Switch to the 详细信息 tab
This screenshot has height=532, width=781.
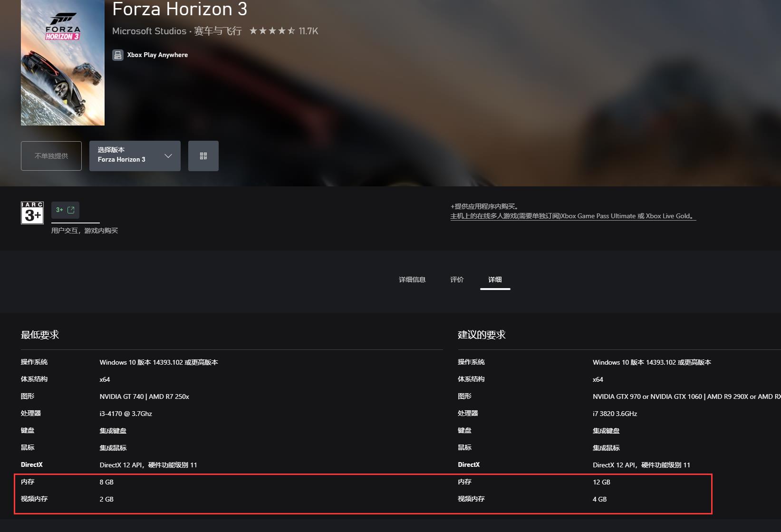(412, 280)
